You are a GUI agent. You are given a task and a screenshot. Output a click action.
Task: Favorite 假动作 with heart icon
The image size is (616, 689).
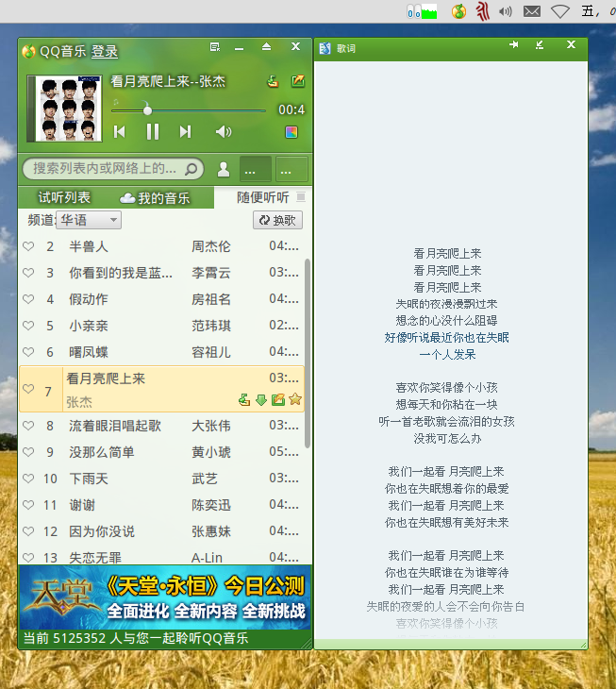[x=28, y=299]
